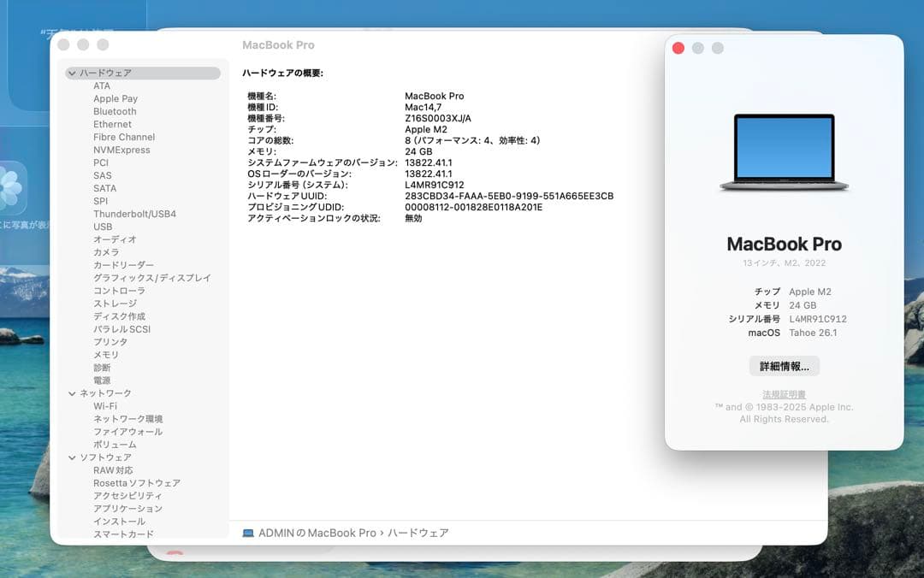Open the アプリケーション entry
The image size is (924, 578).
[127, 509]
